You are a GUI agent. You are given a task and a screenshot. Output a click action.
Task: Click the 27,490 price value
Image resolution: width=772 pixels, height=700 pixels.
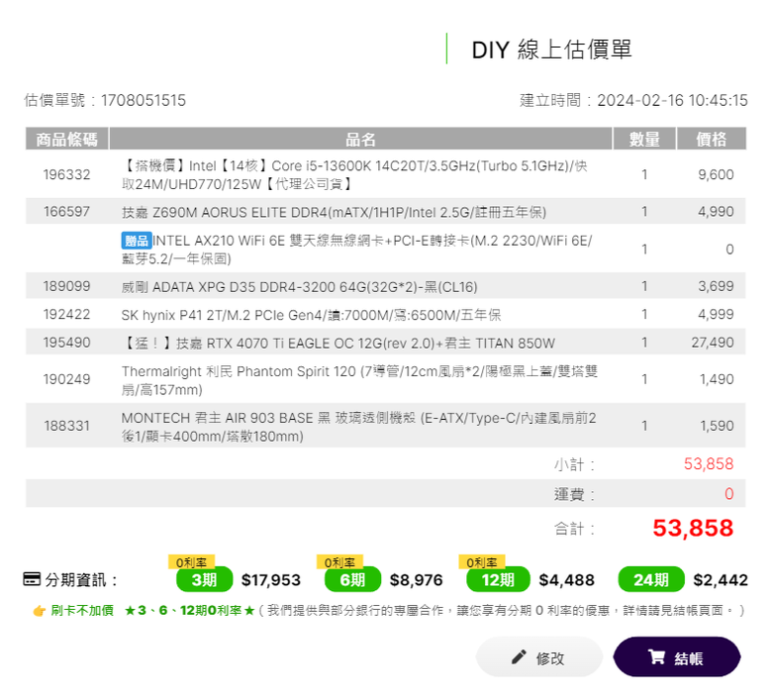point(713,343)
